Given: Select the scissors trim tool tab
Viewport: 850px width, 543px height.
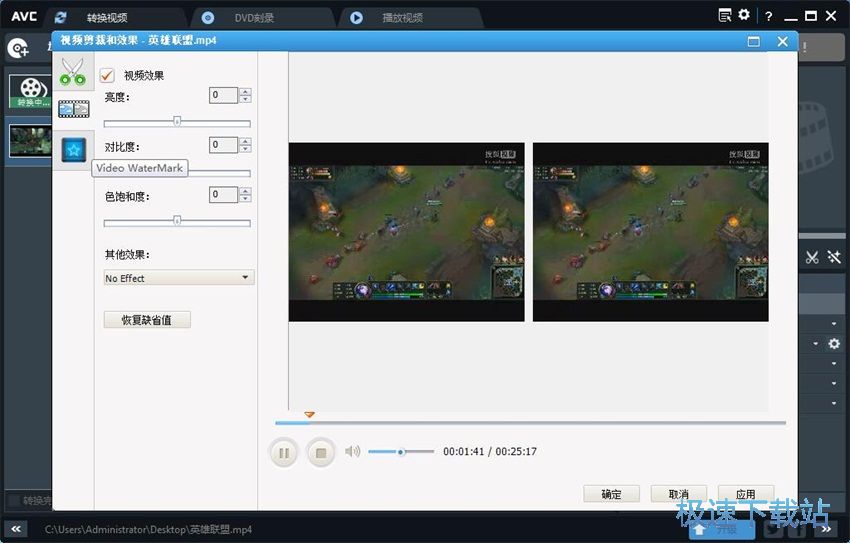Looking at the screenshot, I should (73, 72).
